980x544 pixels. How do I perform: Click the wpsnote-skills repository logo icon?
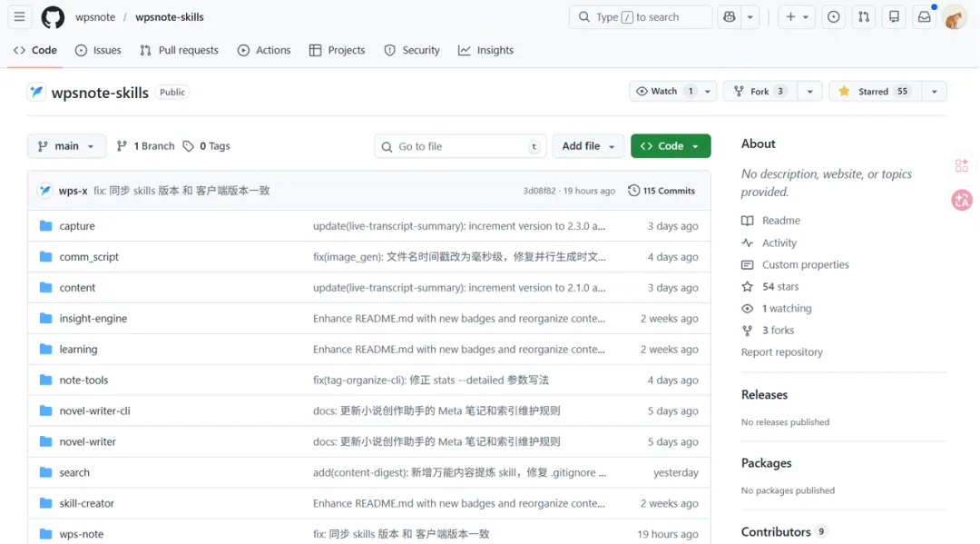(x=36, y=92)
